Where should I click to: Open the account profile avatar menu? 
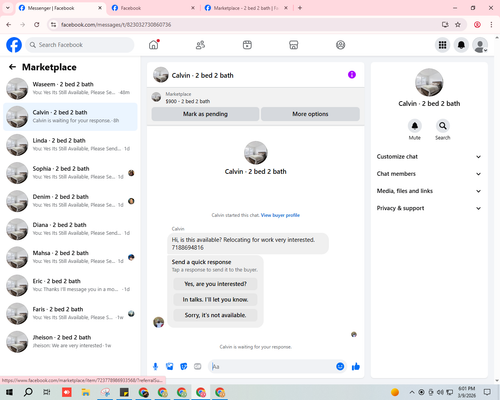pos(480,45)
